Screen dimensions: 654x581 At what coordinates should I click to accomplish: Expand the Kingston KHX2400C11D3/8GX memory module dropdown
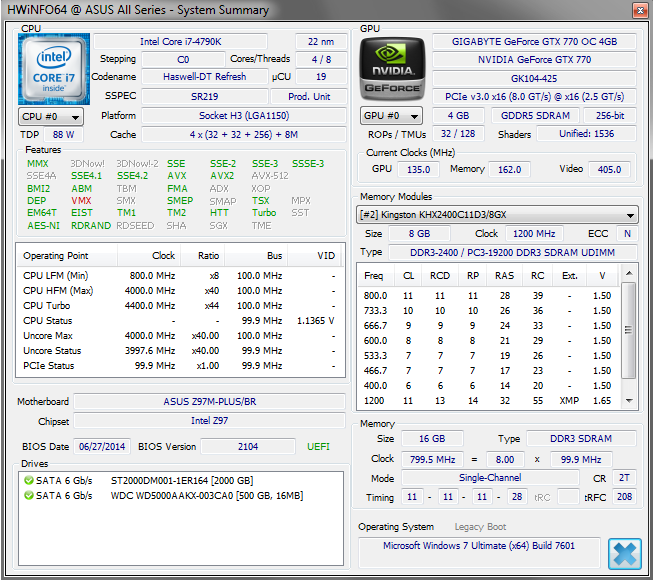[497, 215]
